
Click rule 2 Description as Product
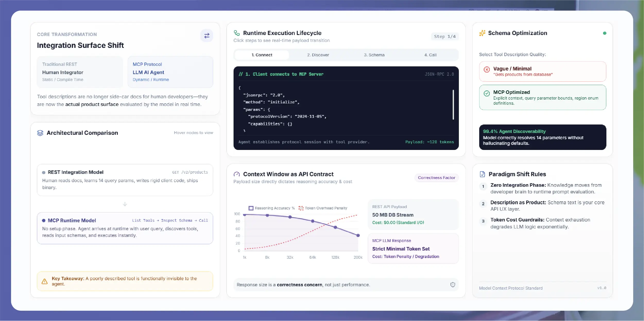click(x=542, y=206)
